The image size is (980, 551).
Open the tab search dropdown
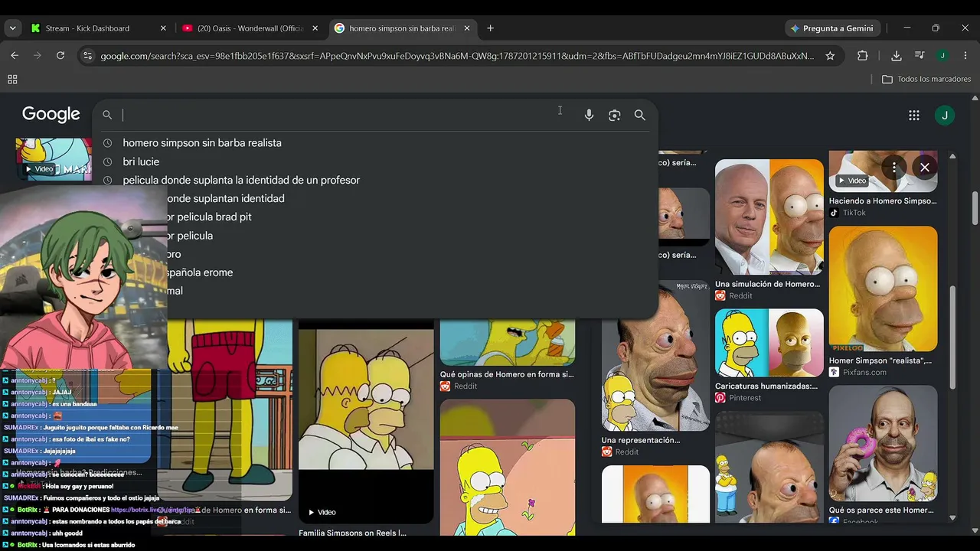(12, 28)
